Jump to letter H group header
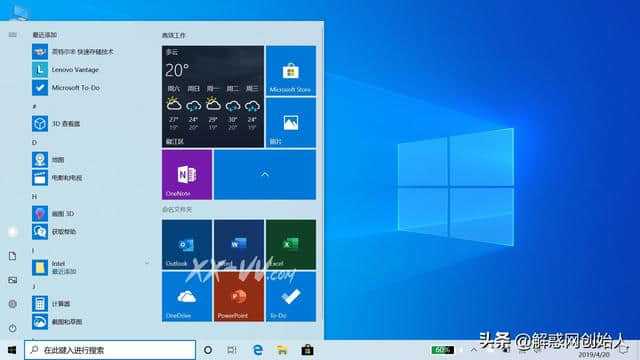Image resolution: width=640 pixels, height=360 pixels. click(34, 196)
